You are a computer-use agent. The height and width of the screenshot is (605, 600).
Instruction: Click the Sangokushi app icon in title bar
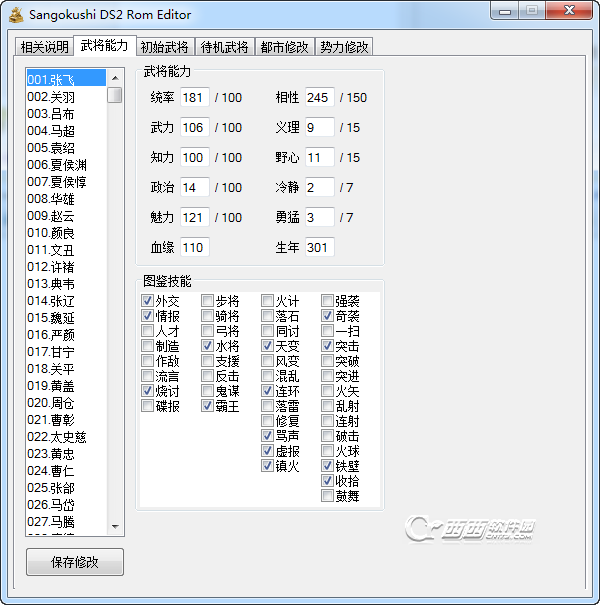coord(16,15)
